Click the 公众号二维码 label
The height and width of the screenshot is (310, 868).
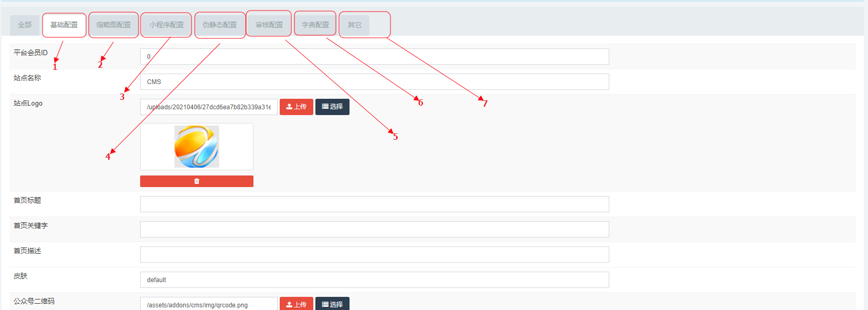click(x=34, y=301)
